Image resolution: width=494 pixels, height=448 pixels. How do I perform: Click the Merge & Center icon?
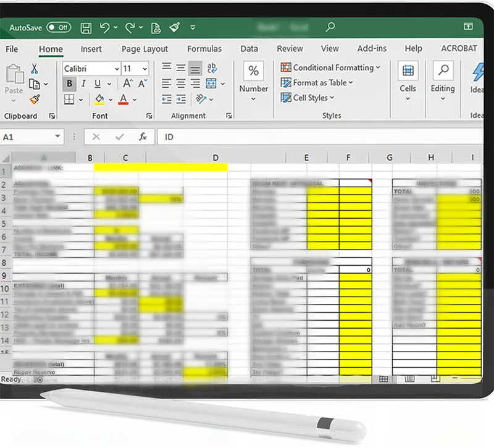point(211,83)
